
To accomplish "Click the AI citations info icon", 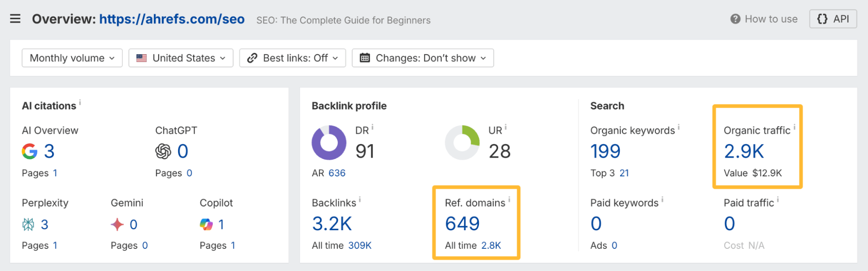I will point(80,102).
